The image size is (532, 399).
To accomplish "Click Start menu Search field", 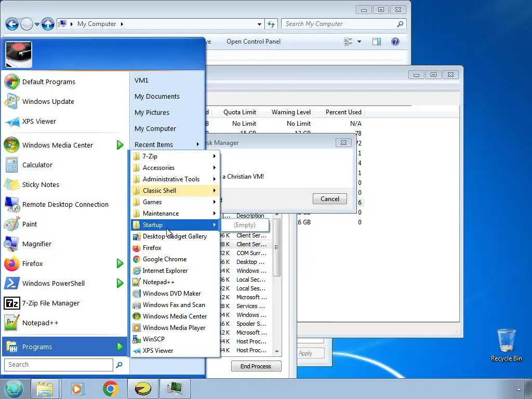I will [58, 365].
